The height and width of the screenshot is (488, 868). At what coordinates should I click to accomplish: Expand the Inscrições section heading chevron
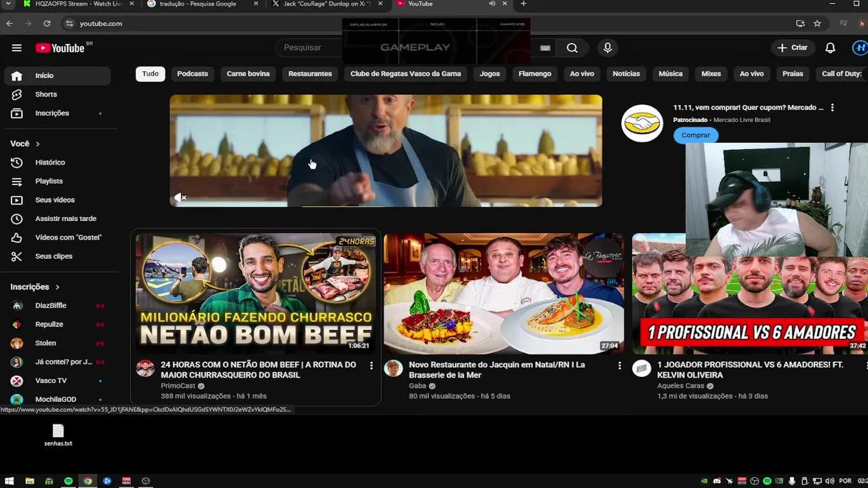point(57,287)
